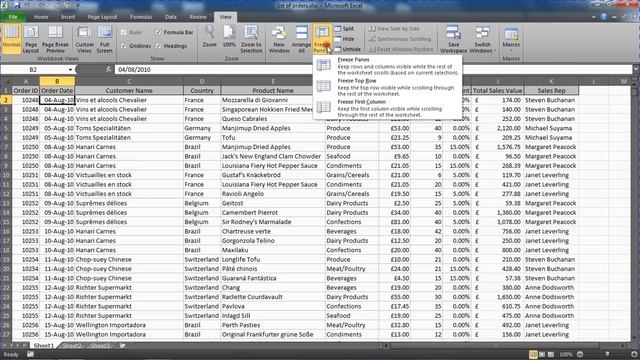
Task: Minimize the ribbon with the caret icon
Action: click(593, 17)
